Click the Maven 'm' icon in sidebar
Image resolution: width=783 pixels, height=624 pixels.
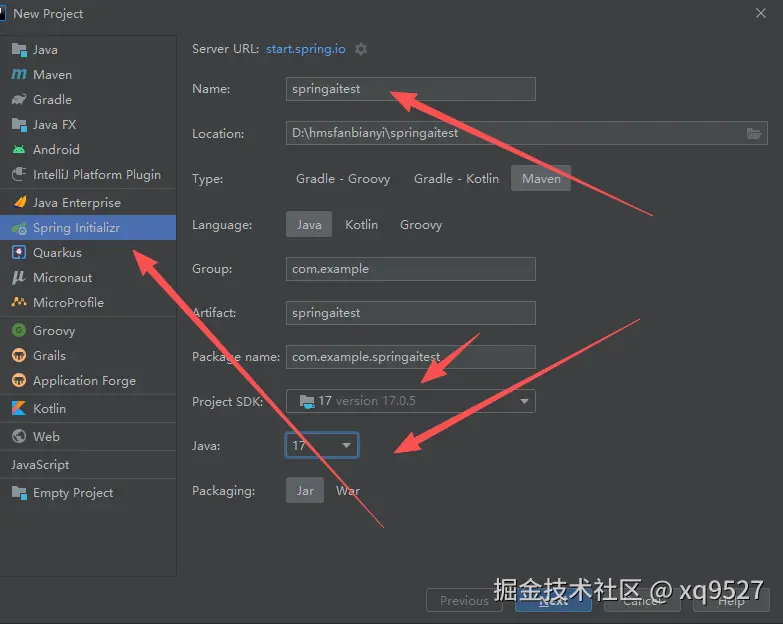click(x=19, y=74)
